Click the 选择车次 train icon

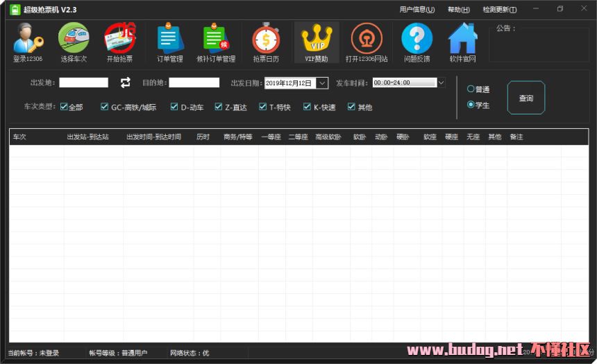click(74, 42)
